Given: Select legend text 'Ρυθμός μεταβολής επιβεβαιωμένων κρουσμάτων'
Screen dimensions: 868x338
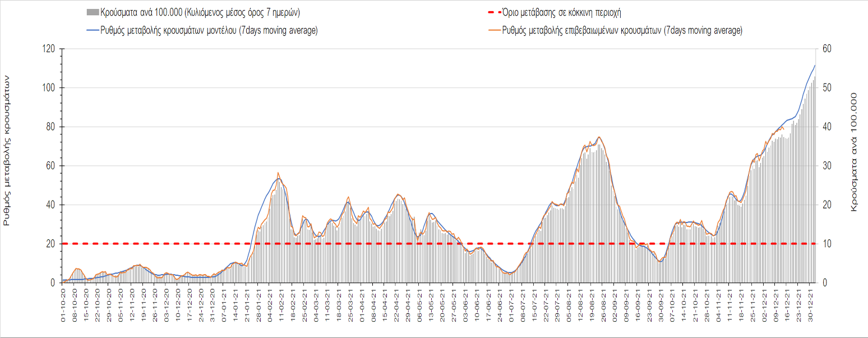Looking at the screenshot, I should [622, 30].
